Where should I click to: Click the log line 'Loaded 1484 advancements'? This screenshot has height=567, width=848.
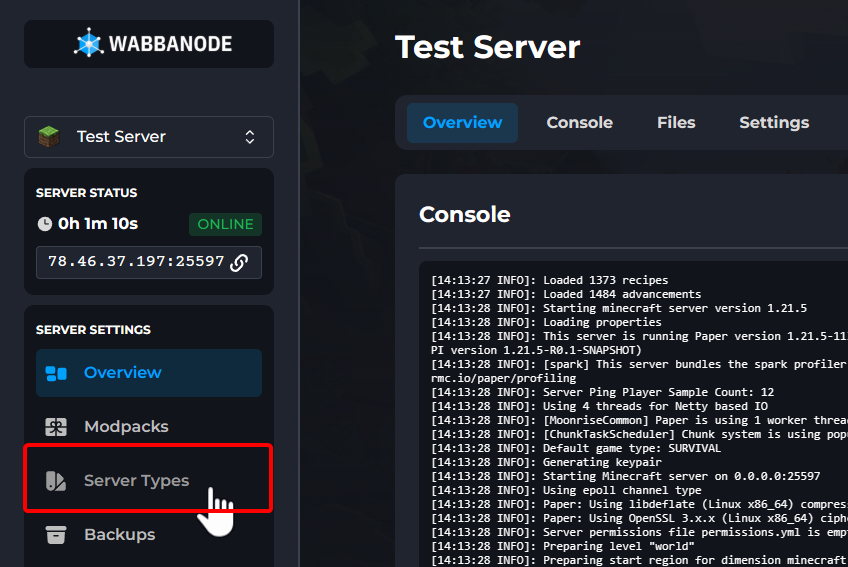tap(566, 294)
